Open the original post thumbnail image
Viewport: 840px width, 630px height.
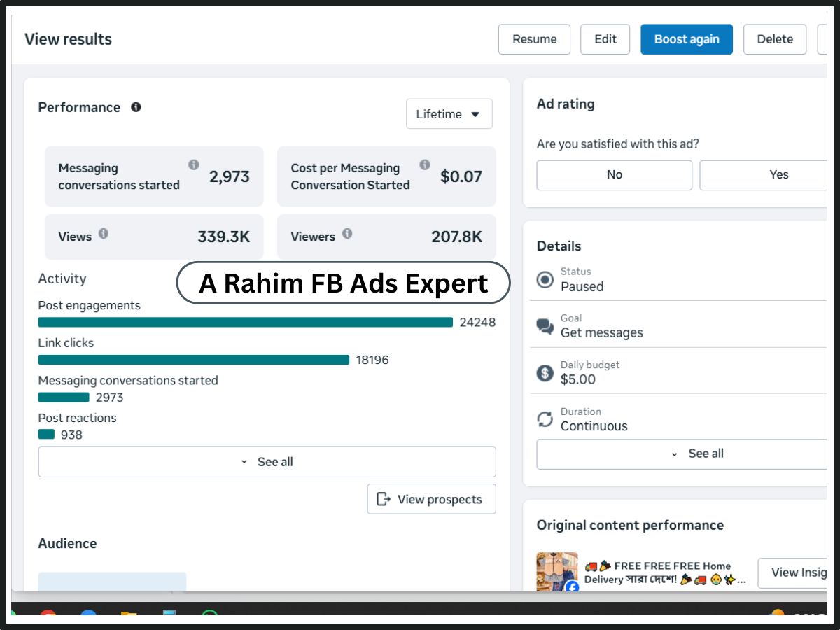pos(557,572)
